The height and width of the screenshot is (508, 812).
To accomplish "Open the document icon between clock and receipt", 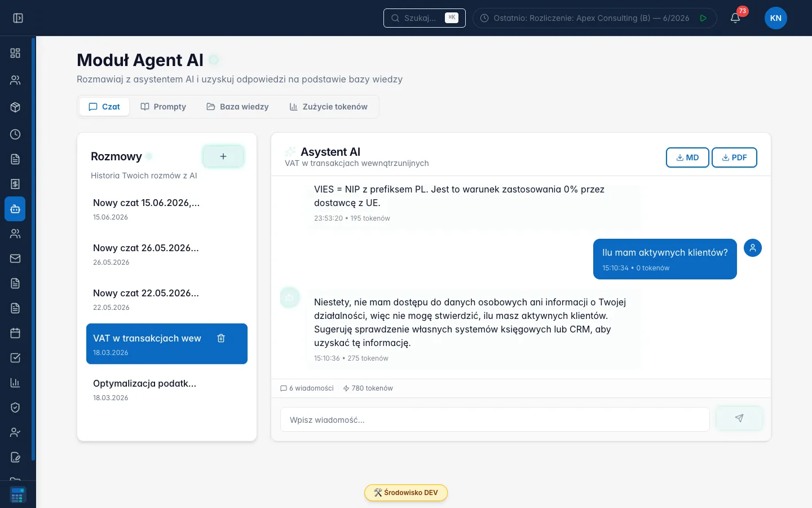I will (15, 159).
